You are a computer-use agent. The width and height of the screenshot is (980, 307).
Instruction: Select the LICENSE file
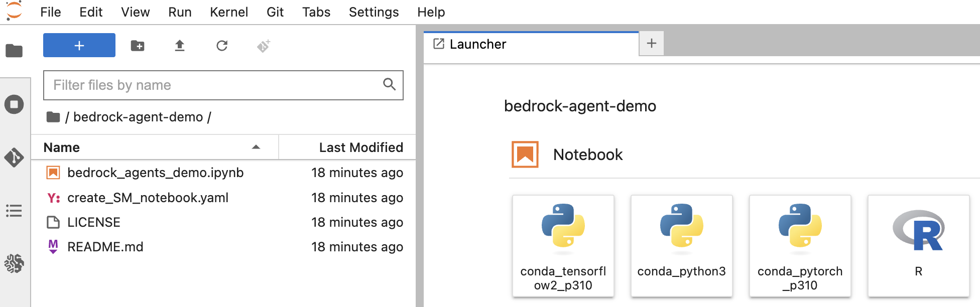223,222
